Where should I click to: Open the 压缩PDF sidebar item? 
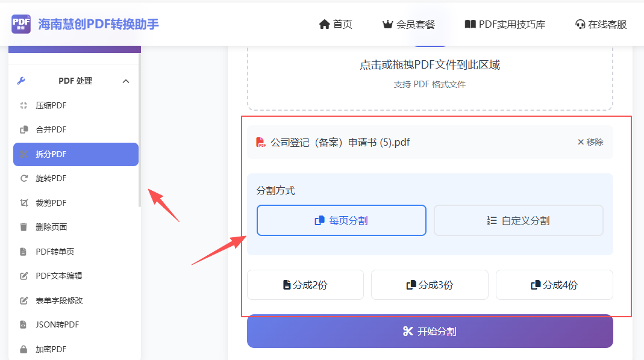75,105
